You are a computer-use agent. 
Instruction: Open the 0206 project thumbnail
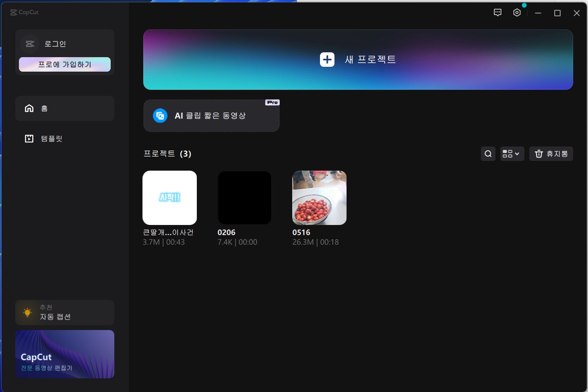coord(245,198)
